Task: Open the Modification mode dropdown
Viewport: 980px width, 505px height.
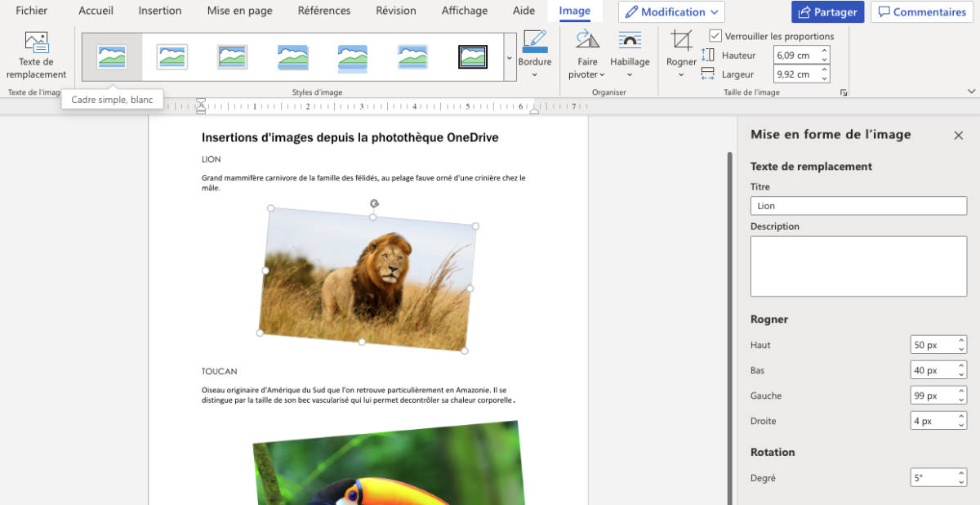Action: [671, 12]
